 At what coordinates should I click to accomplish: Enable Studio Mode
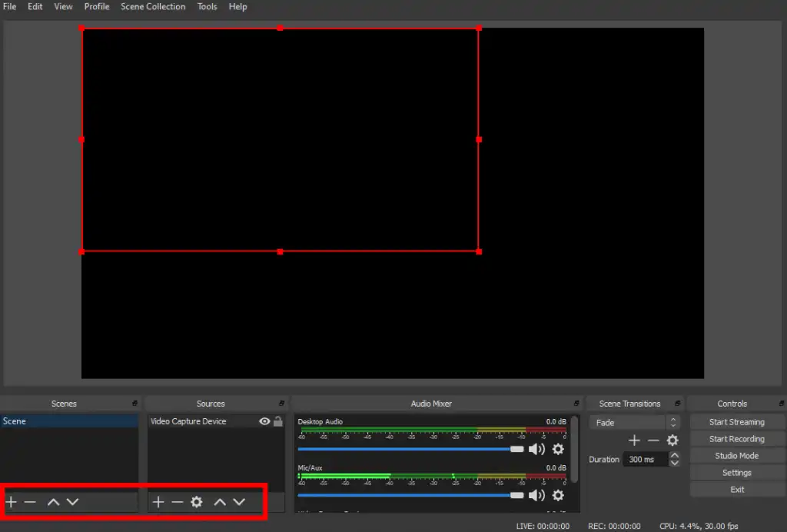click(737, 456)
